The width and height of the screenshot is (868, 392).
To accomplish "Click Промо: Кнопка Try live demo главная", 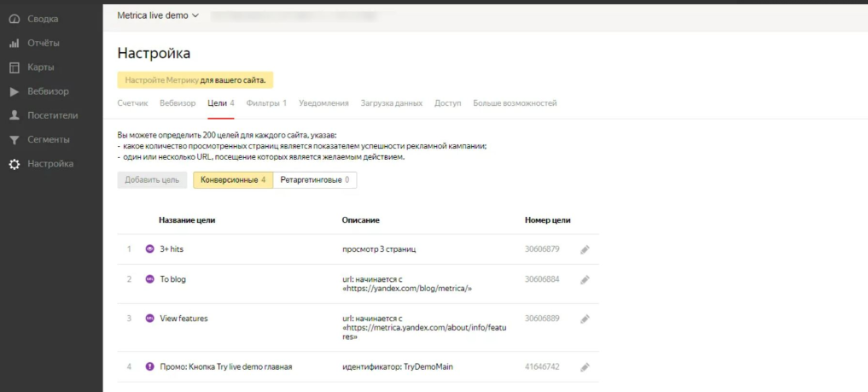I will (x=226, y=366).
